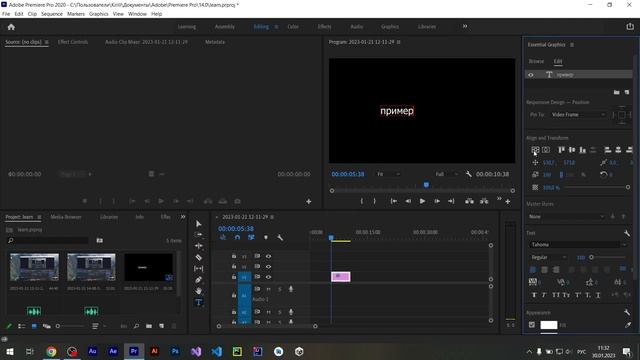Mute audio track A1

[269, 289]
